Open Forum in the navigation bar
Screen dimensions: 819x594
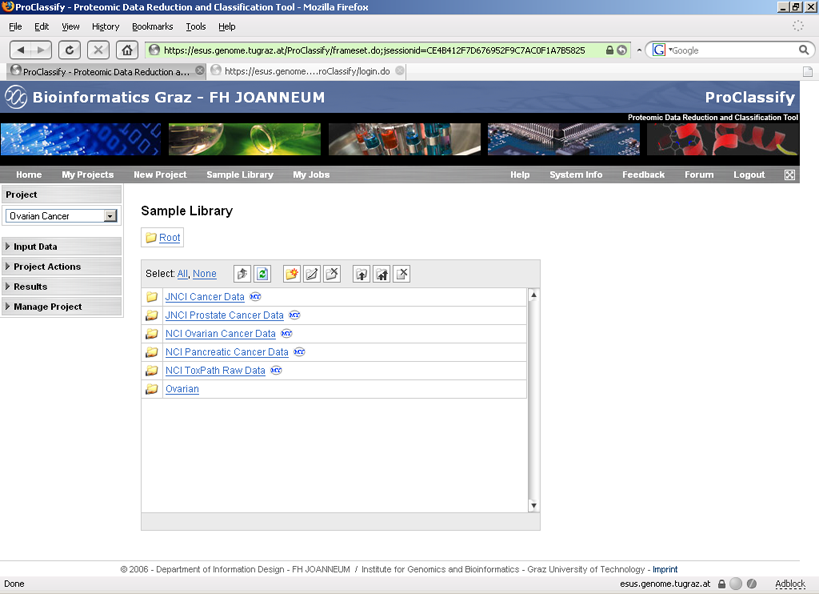[699, 175]
